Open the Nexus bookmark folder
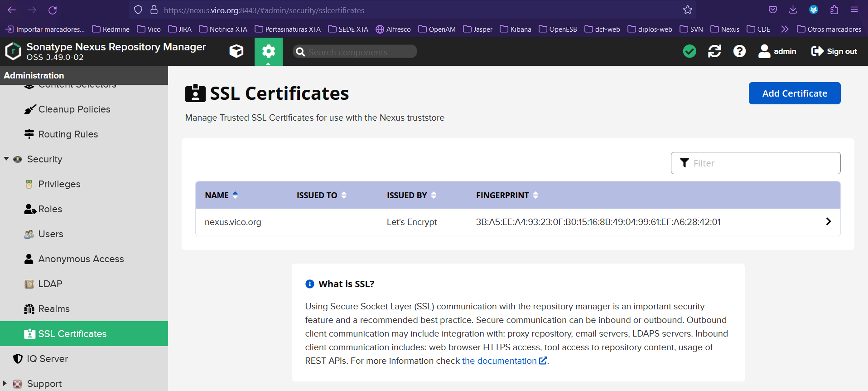868x391 pixels. point(725,29)
